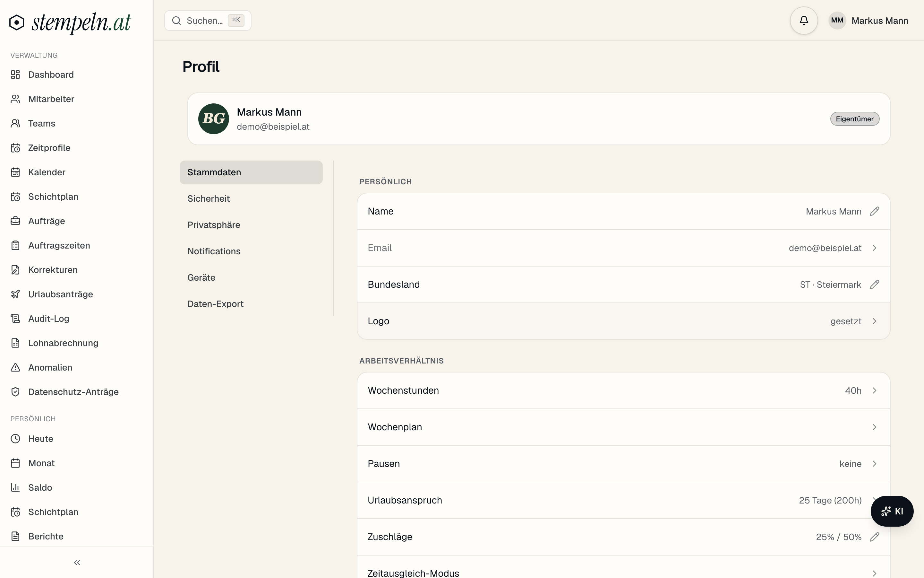Select the Stammdaten tab

pos(251,172)
